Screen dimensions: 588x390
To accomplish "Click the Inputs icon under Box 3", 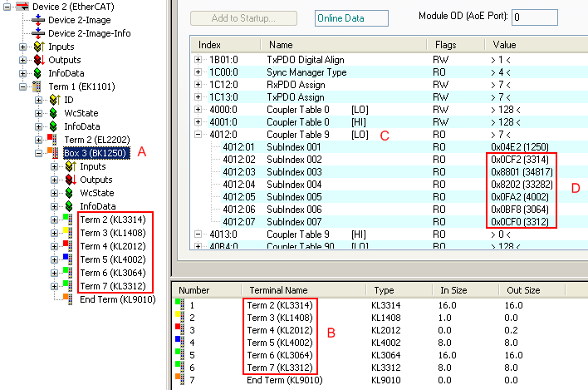I will (x=71, y=166).
